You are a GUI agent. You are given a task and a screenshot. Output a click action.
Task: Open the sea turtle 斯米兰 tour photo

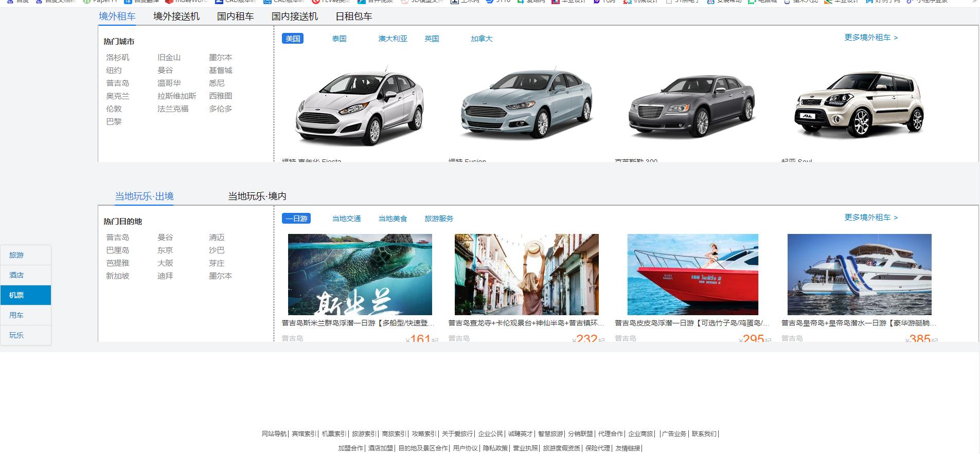[360, 275]
